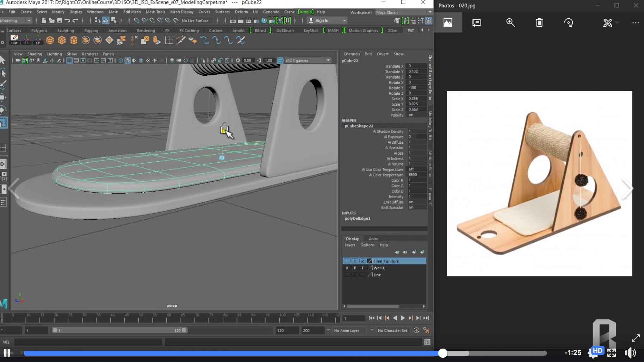Click the Hist delete history shelf icon
The height and width of the screenshot is (362, 644).
pos(14,40)
